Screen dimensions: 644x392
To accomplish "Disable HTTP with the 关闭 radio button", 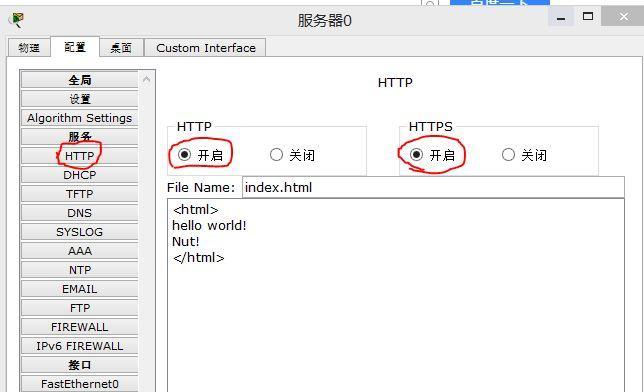I will click(276, 154).
